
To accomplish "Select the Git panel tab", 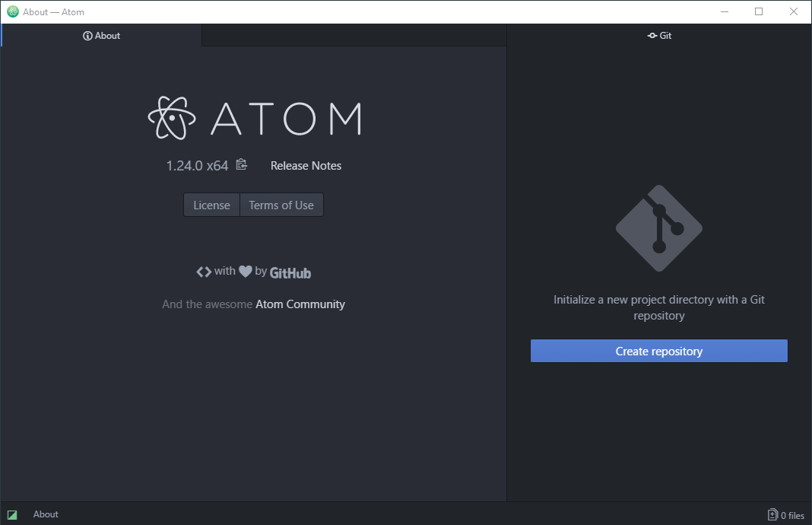I will 659,35.
